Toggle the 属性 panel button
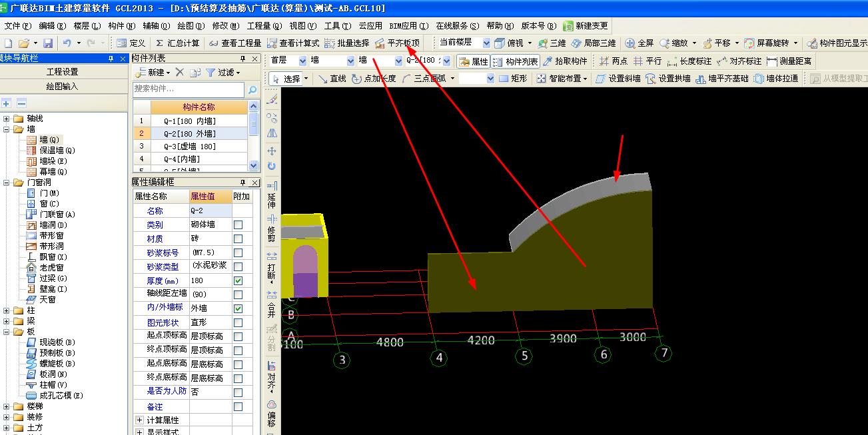The width and height of the screenshot is (868, 435). tap(474, 61)
